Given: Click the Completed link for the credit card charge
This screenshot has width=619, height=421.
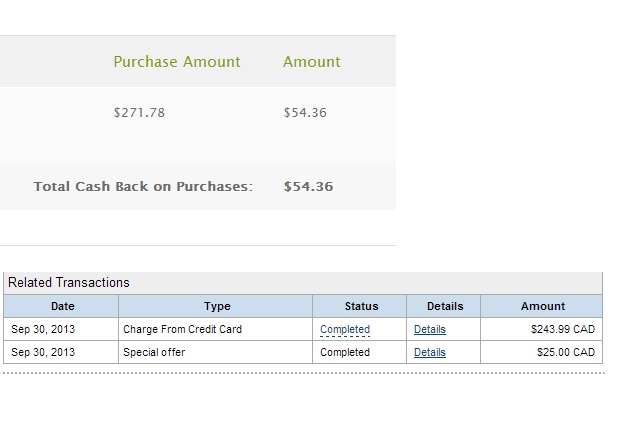Looking at the screenshot, I should click(344, 329).
